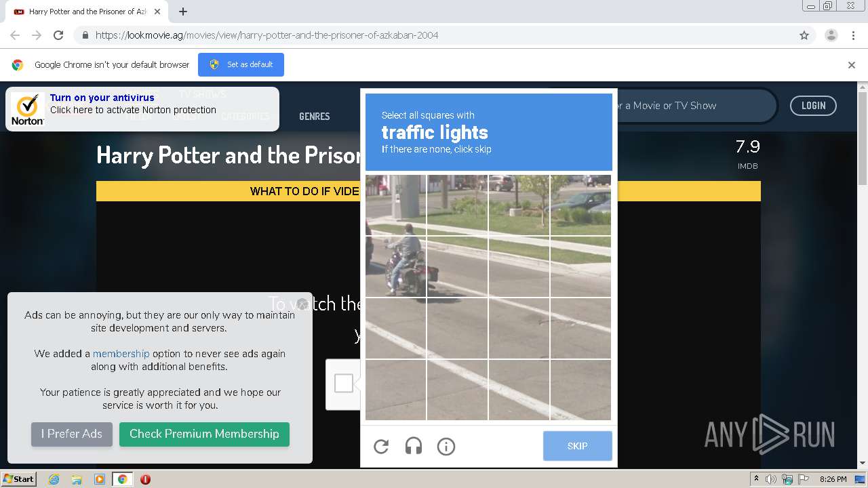This screenshot has height=488, width=868.
Task: Check Premium Membership option
Action: pos(204,434)
